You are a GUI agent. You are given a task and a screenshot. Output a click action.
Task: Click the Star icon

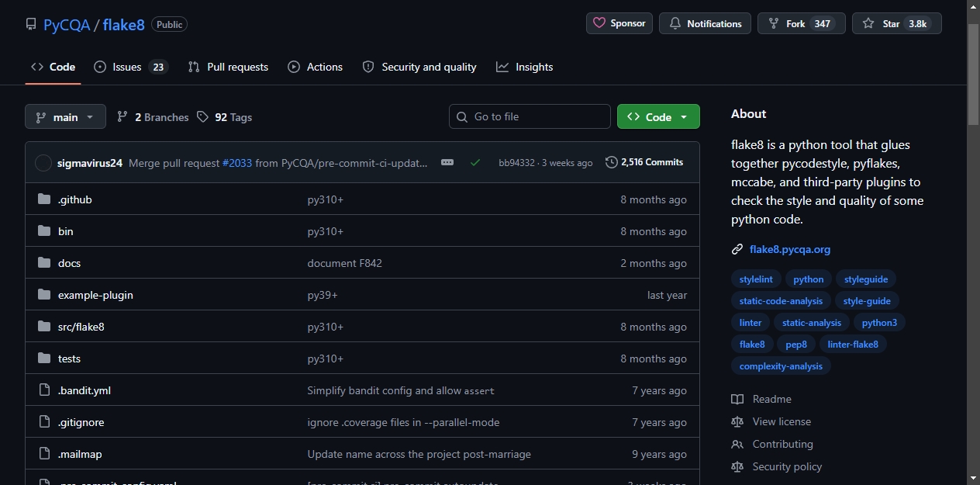click(868, 23)
